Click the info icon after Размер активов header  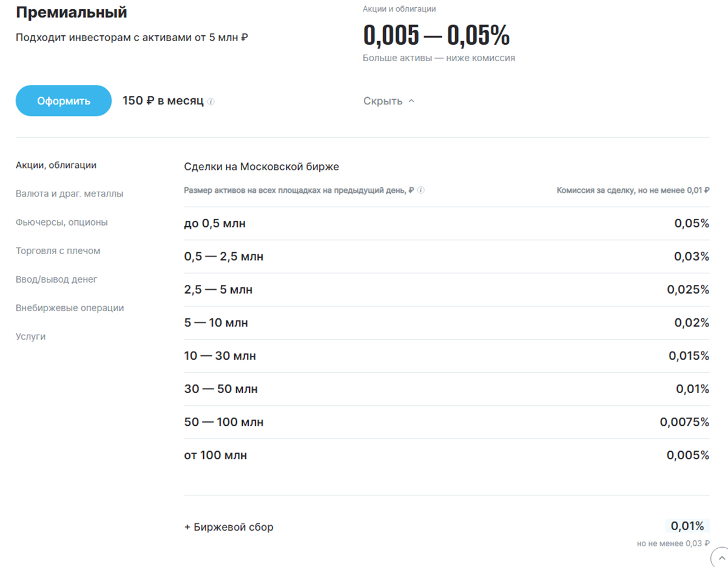[421, 190]
